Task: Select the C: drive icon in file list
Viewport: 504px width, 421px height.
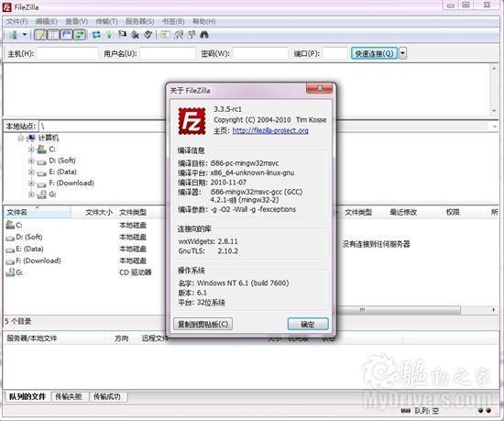Action: pyautogui.click(x=10, y=225)
